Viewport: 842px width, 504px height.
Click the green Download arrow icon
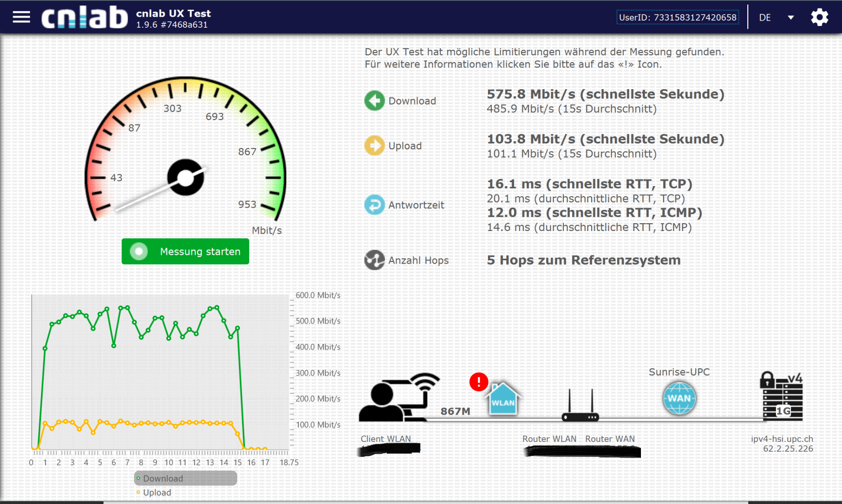(374, 101)
